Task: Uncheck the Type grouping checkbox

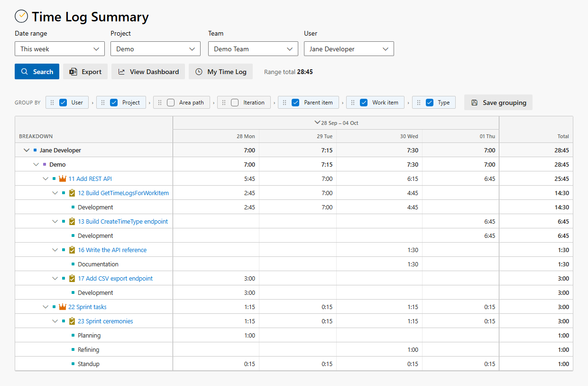Action: (x=430, y=103)
